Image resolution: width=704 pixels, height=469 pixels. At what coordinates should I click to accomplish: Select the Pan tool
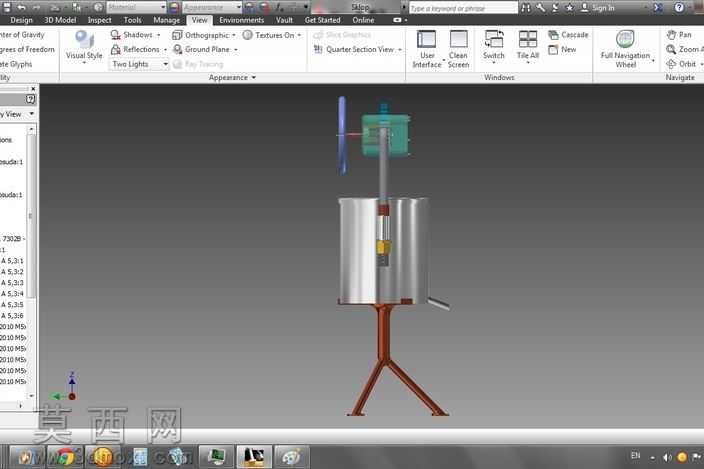[x=679, y=35]
